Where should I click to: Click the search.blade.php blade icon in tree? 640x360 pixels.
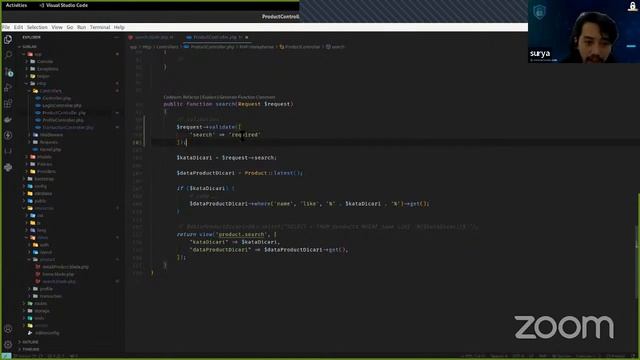(x=38, y=281)
